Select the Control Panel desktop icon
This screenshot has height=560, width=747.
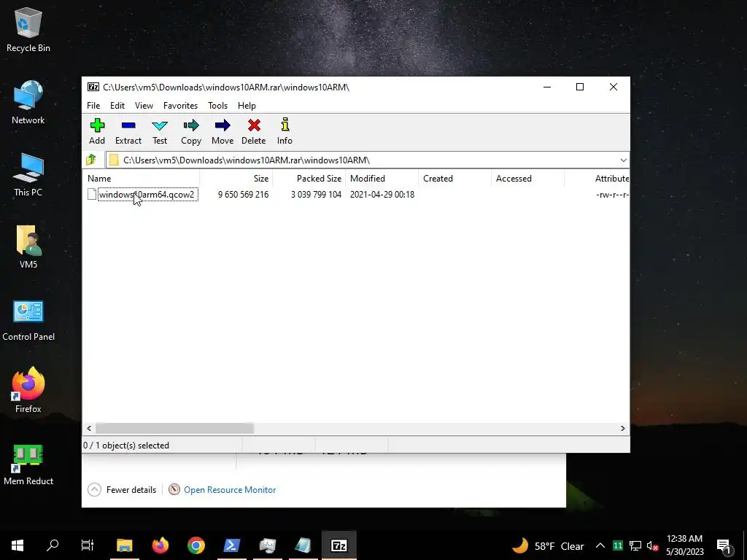28,321
